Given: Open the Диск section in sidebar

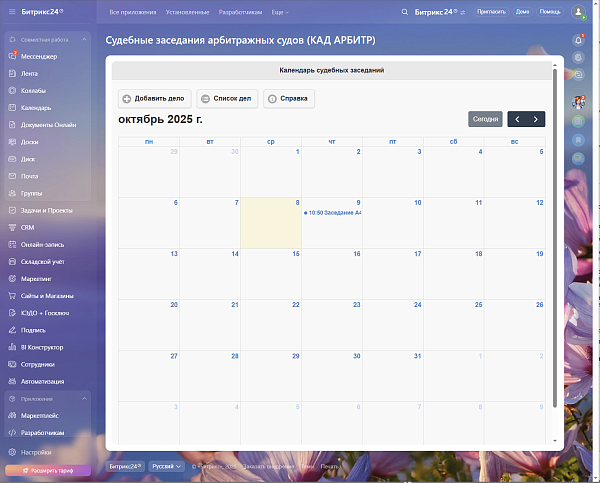Looking at the screenshot, I should pos(28,159).
